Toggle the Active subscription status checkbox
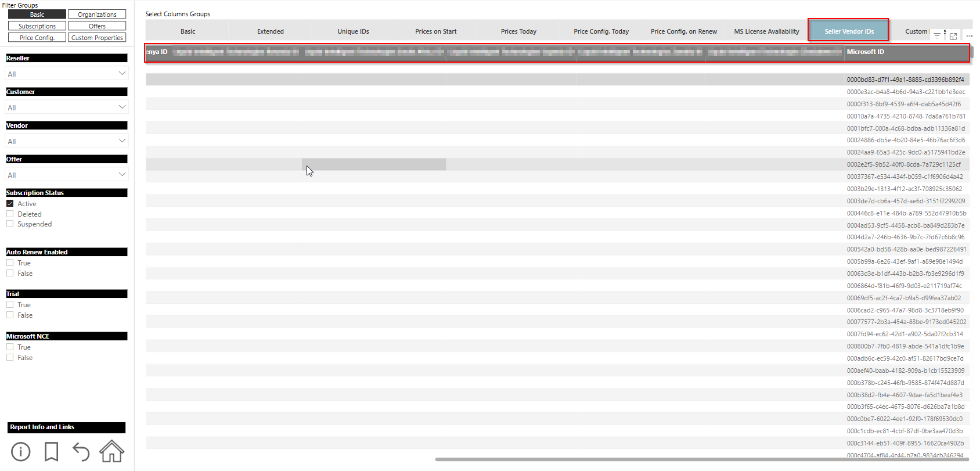Viewport: 980px width, 471px height. pyautogui.click(x=10, y=204)
